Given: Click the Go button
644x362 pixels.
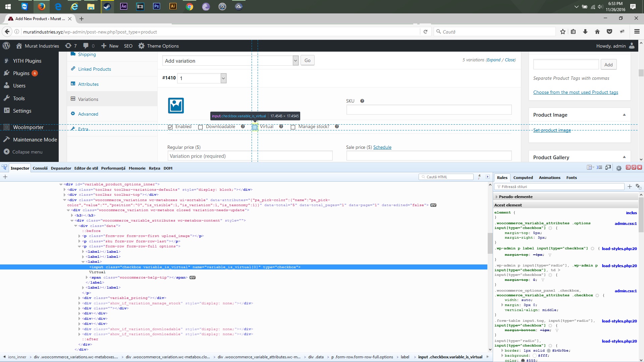Looking at the screenshot, I should [308, 60].
